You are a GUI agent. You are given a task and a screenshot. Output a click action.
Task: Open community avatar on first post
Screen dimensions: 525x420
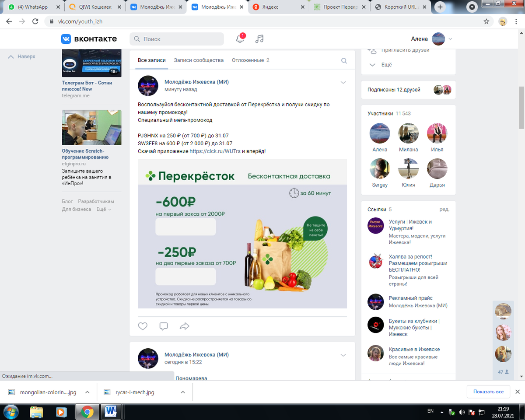click(x=148, y=85)
